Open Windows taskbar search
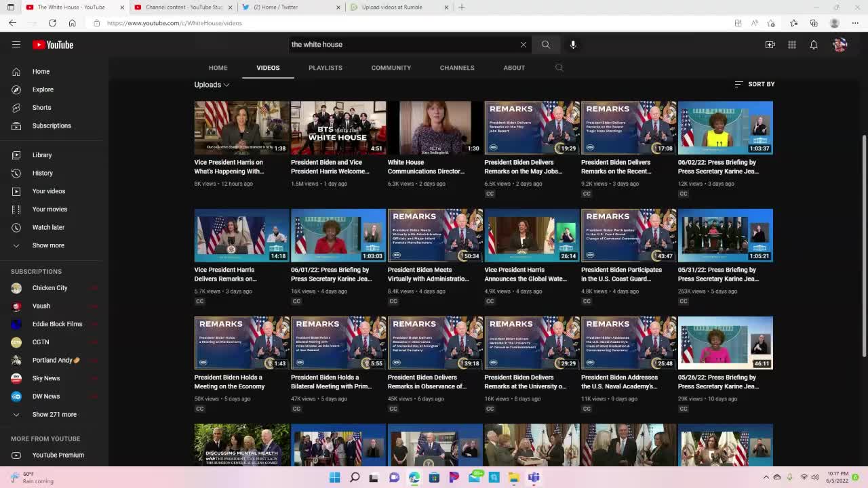Viewport: 868px width, 488px height. 354,478
